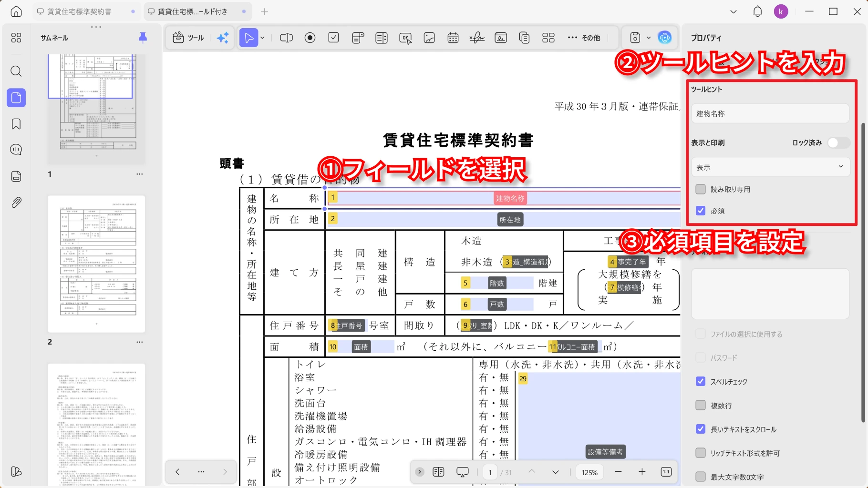Add a digital signature field tool
The image size is (868, 488).
pyautogui.click(x=501, y=38)
